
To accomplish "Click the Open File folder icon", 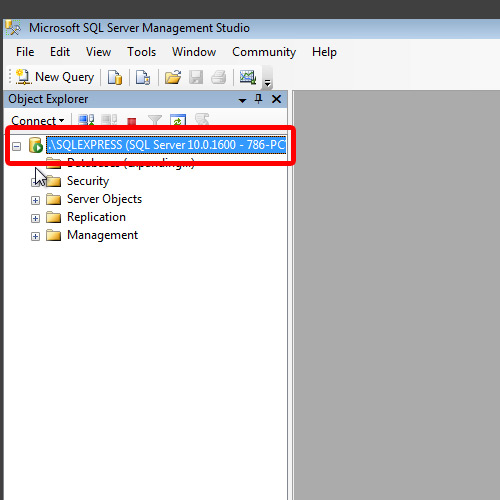I will (173, 77).
